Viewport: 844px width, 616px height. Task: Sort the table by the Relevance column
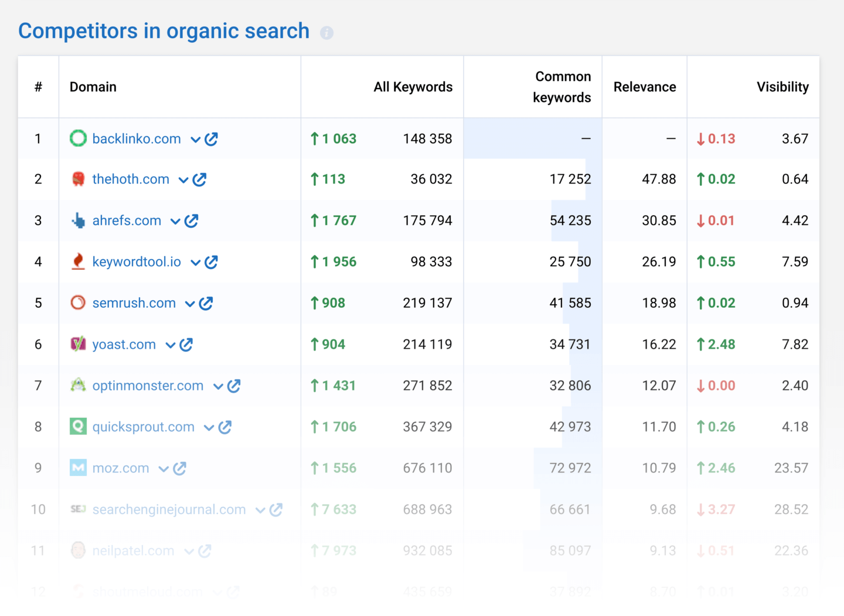[645, 87]
